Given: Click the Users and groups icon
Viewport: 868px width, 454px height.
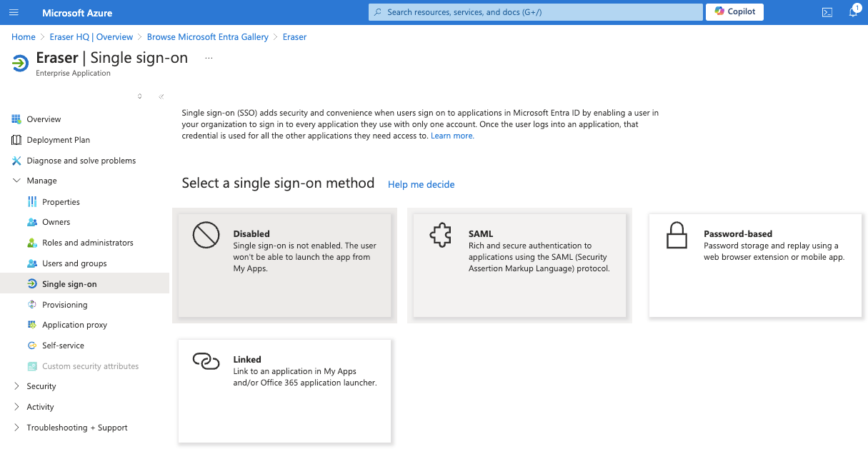Looking at the screenshot, I should click(32, 263).
